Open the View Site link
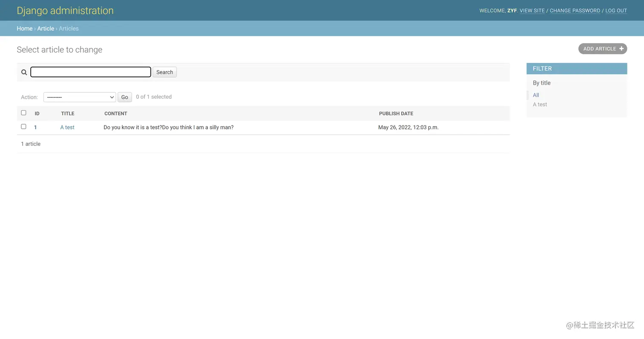This screenshot has width=644, height=339. point(532,11)
